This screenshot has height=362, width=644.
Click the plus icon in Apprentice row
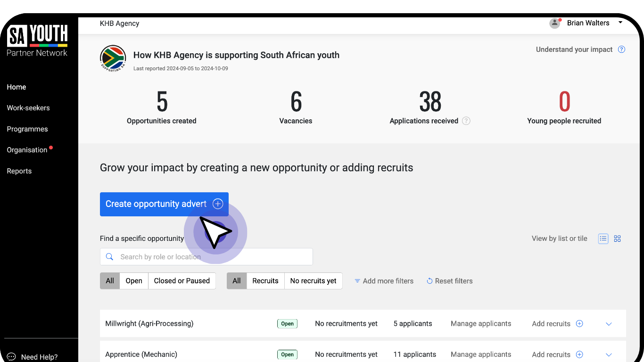pos(580,354)
